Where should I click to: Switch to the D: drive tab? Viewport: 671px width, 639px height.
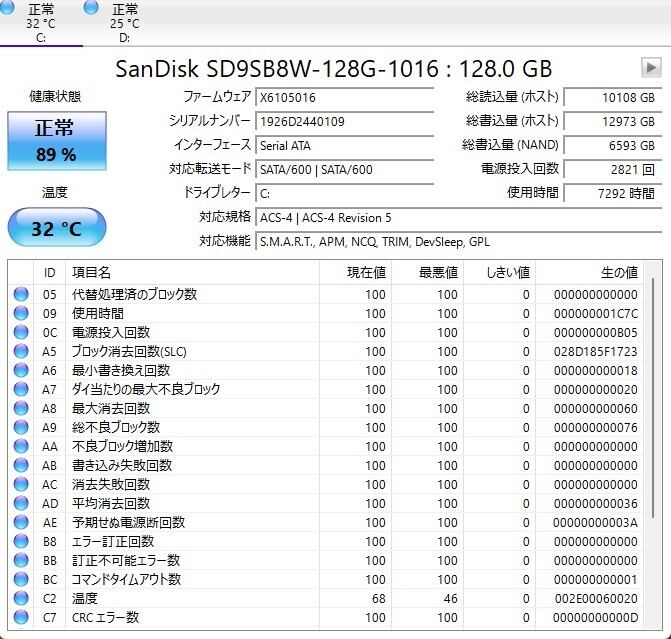coord(124,22)
